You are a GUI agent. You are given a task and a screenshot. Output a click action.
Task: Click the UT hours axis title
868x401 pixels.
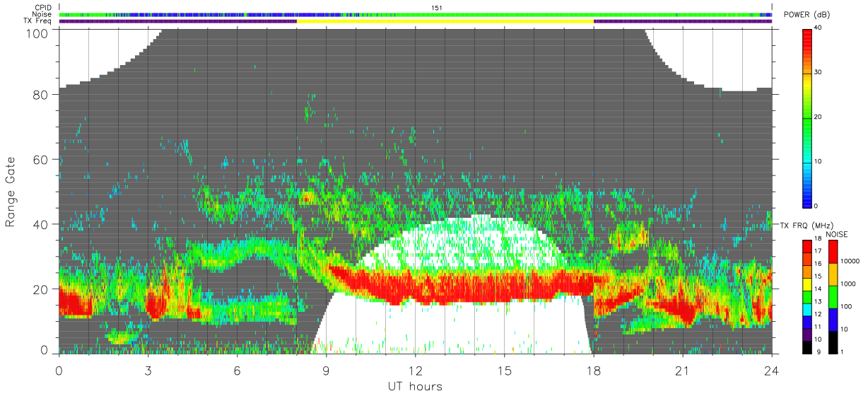[415, 387]
